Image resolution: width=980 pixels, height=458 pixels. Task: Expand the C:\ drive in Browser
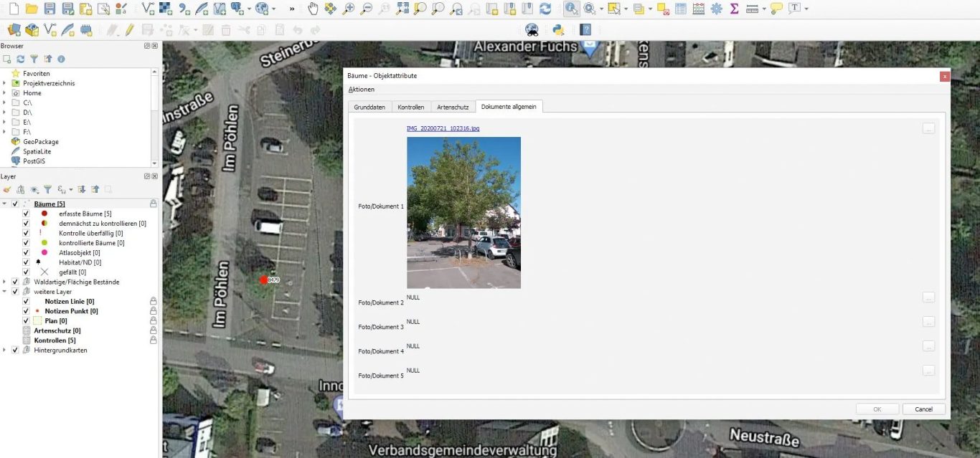(5, 102)
